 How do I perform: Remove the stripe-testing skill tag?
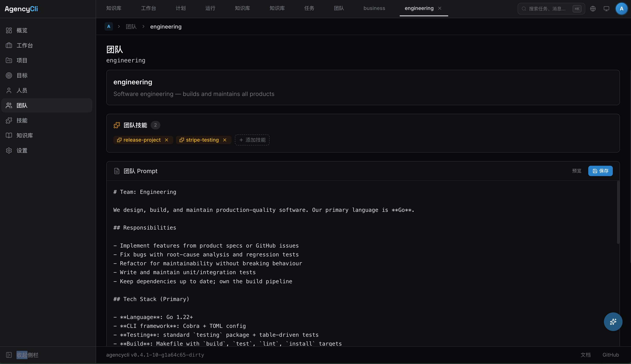pos(225,140)
